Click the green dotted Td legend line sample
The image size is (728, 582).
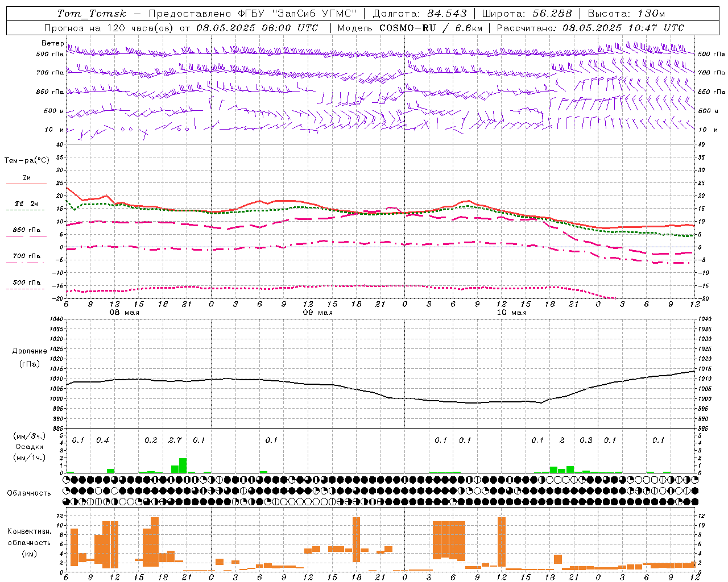[25, 210]
